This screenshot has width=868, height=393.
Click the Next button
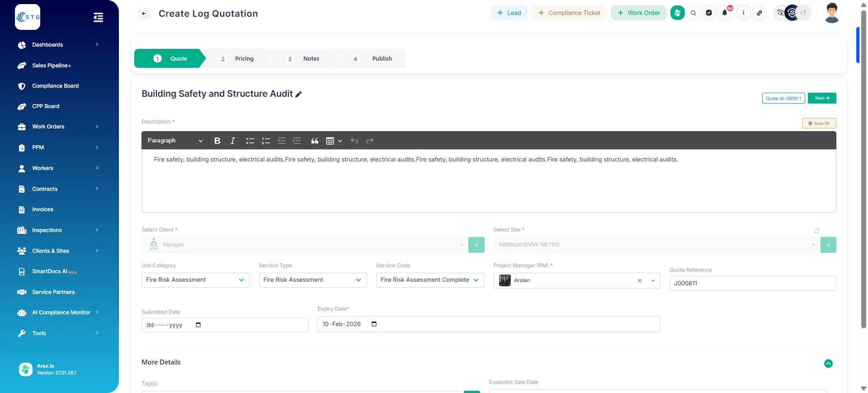(x=822, y=98)
